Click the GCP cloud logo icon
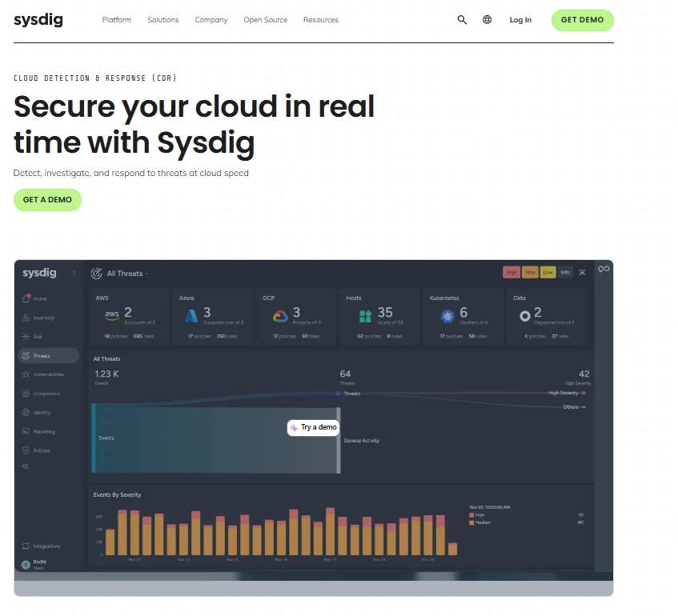Image resolution: width=678 pixels, height=616 pixels. pos(280,317)
